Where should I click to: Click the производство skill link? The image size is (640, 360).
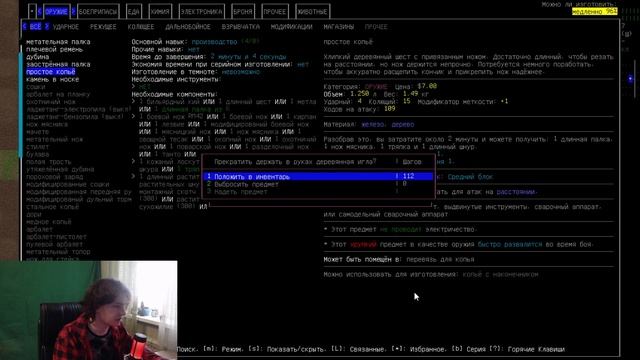[214, 42]
